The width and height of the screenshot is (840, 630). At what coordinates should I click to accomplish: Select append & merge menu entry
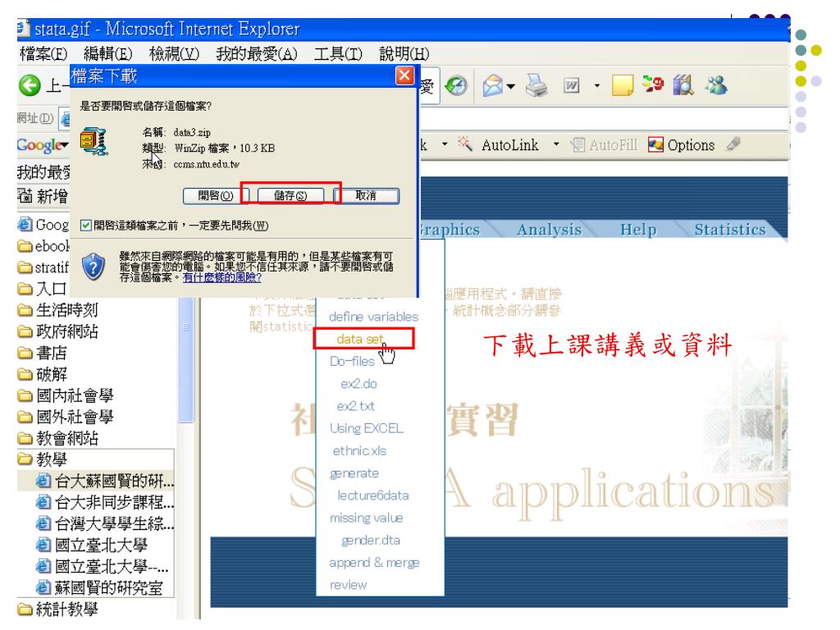(374, 563)
